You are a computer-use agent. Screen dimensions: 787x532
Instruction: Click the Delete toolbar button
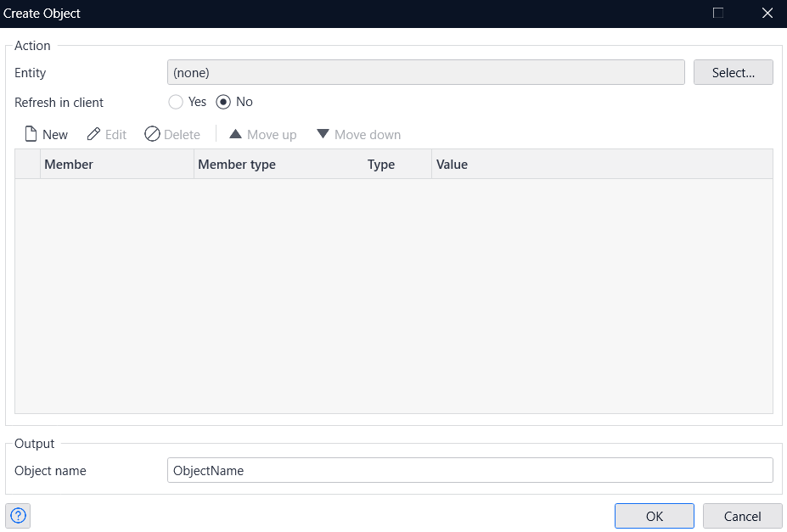pos(172,135)
